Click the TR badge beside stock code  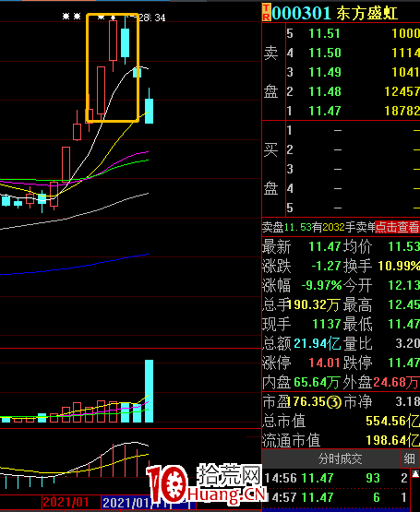(267, 12)
